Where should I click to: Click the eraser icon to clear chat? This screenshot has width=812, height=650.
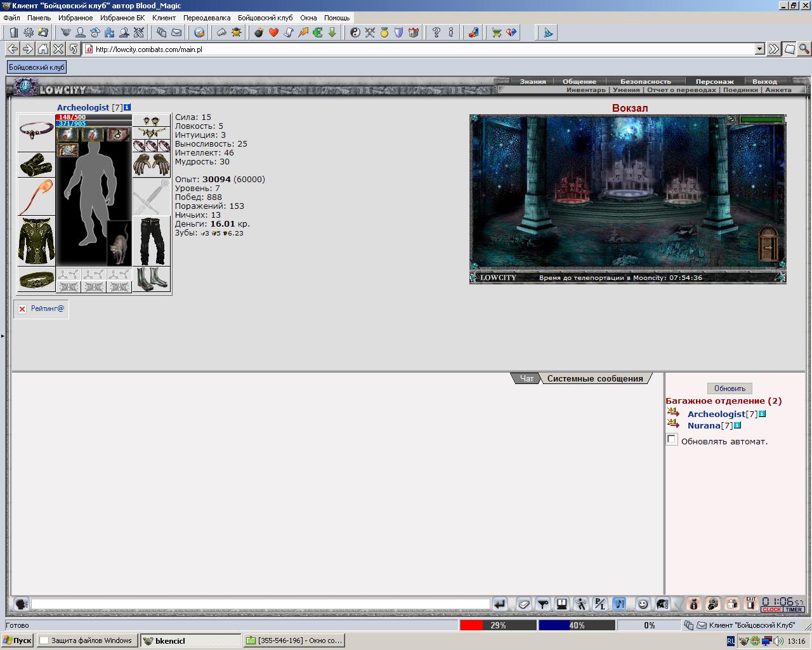523,604
